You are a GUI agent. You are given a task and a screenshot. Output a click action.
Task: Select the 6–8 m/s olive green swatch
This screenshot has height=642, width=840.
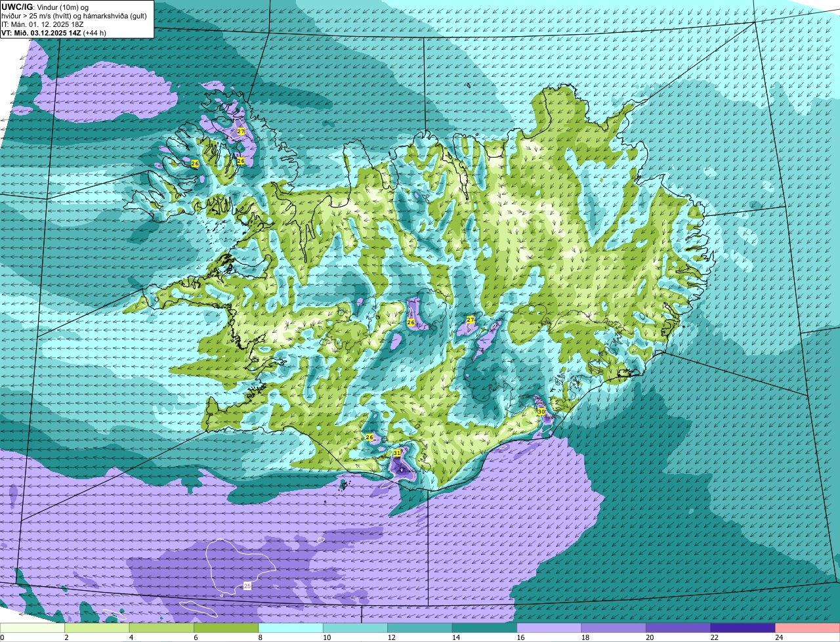coord(226,628)
